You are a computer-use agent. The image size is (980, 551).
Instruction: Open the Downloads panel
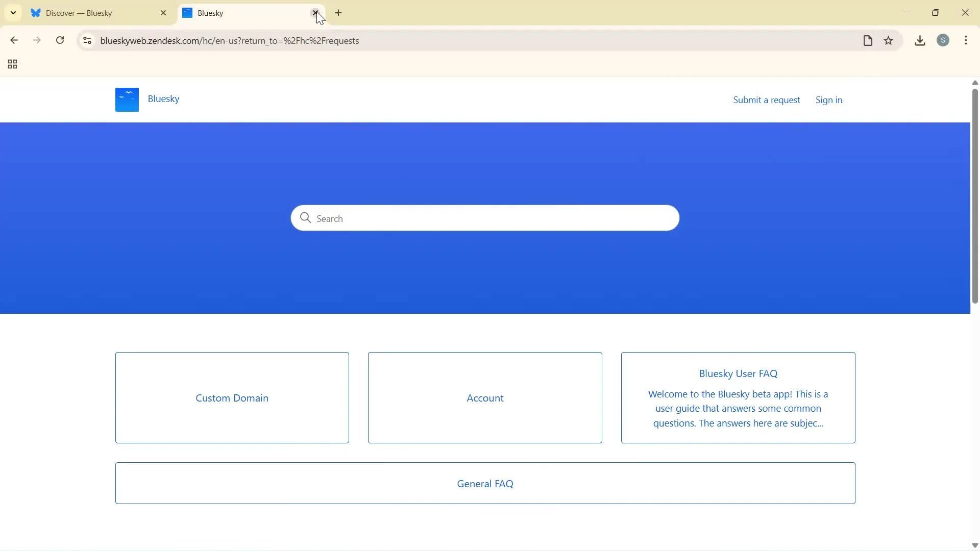(x=920, y=40)
